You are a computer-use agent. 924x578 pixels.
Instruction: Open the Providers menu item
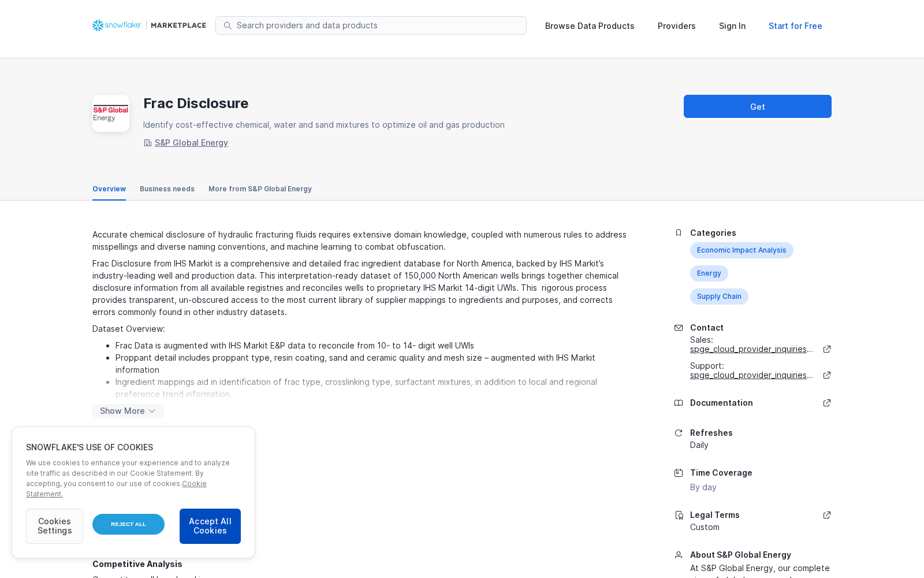pyautogui.click(x=677, y=26)
